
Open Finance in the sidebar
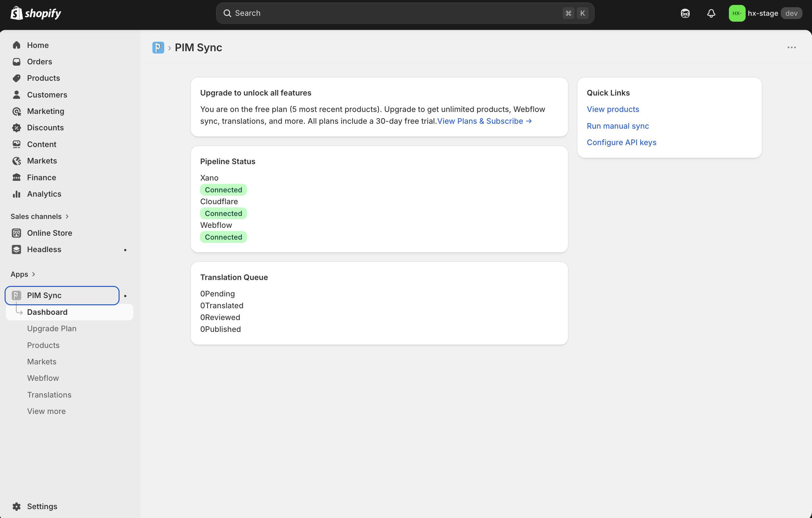tap(69, 177)
